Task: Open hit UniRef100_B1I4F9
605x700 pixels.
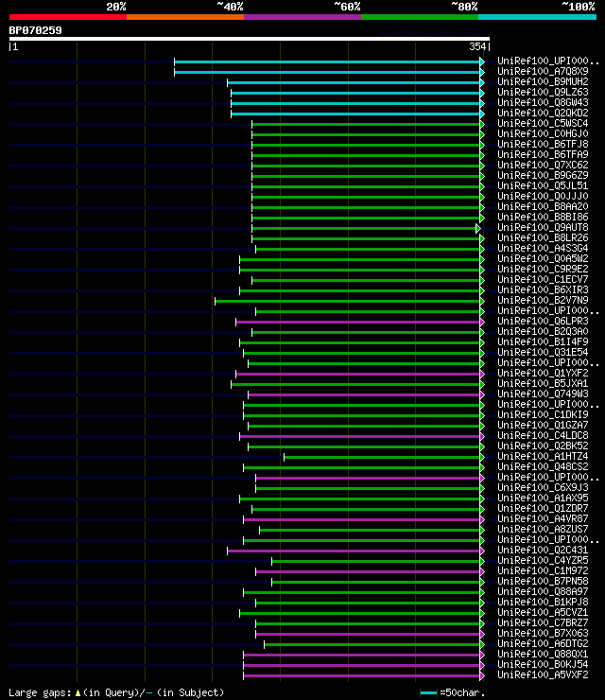Action: [x=543, y=342]
